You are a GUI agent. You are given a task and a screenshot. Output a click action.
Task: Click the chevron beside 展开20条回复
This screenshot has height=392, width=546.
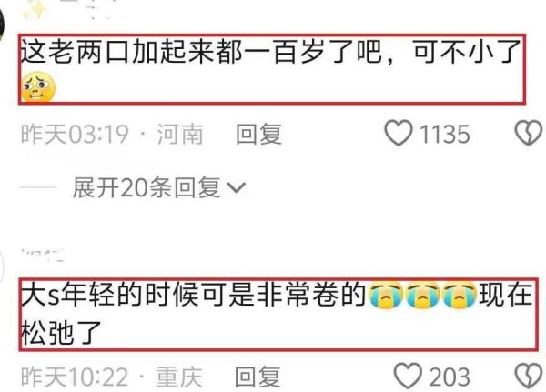tap(237, 188)
